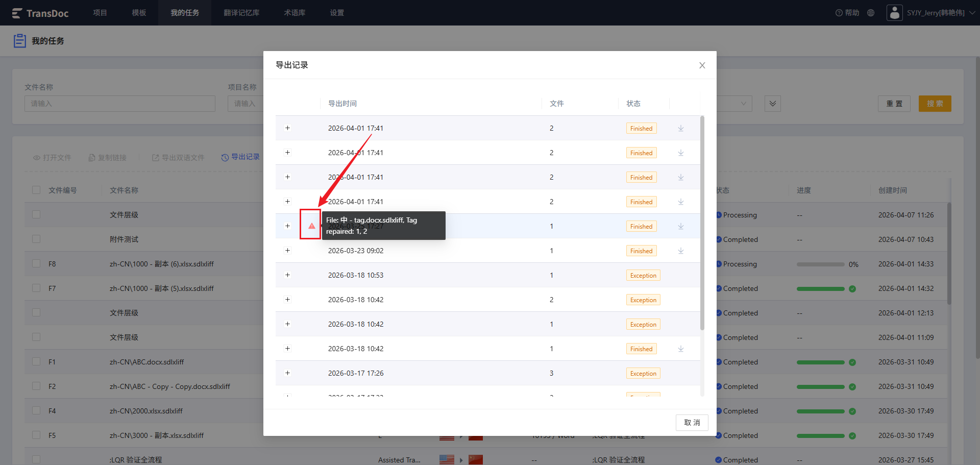The height and width of the screenshot is (465, 980).
Task: Download the 2026-03-25 17:27 export file
Action: point(681,226)
